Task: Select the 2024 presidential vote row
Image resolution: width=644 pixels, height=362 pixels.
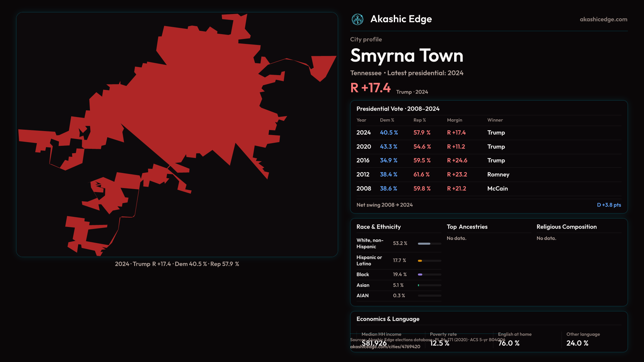Action: coord(364,133)
